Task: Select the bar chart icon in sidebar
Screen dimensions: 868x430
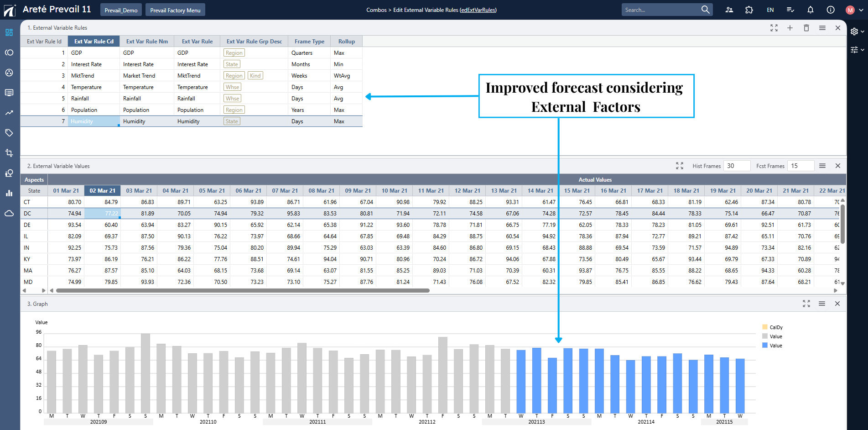Action: tap(9, 193)
